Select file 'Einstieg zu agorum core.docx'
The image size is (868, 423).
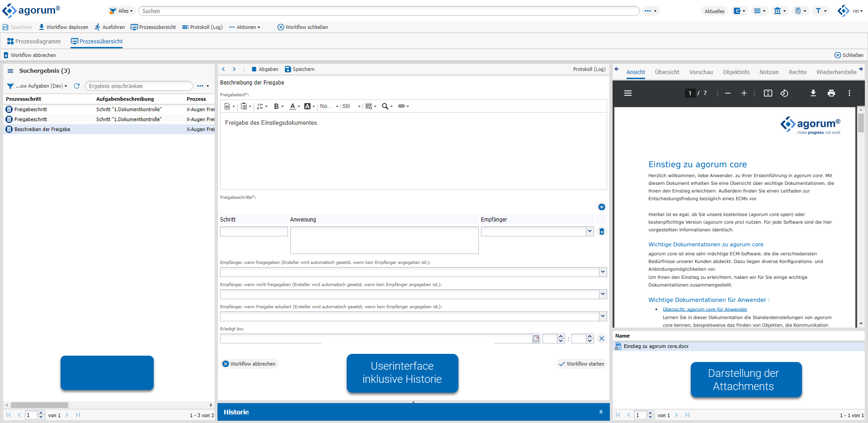point(739,346)
